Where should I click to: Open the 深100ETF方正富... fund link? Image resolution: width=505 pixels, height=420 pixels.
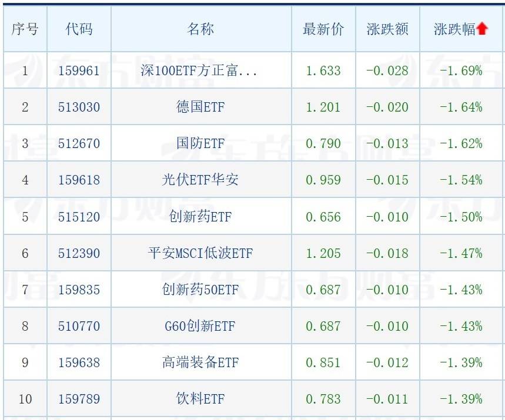coord(199,70)
